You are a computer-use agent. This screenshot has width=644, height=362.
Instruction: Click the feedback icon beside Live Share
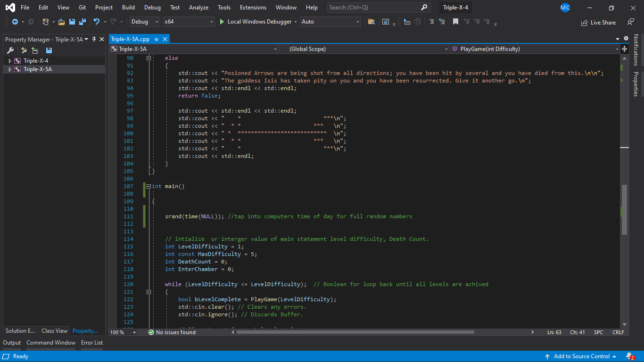coord(630,22)
